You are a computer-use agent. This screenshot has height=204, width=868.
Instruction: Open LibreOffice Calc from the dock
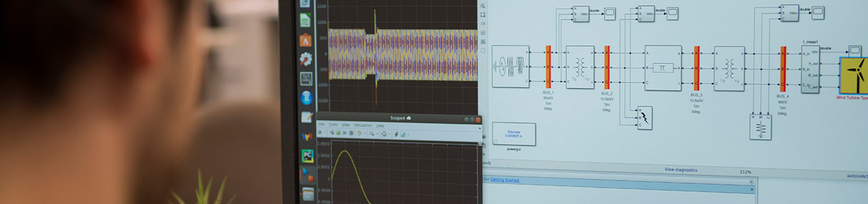click(x=305, y=20)
